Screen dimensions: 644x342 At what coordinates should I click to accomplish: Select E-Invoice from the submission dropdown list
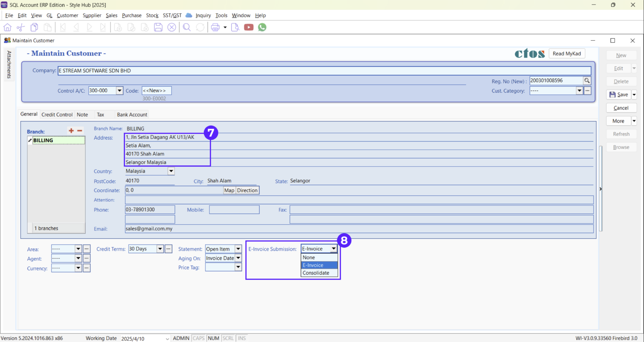(x=313, y=265)
